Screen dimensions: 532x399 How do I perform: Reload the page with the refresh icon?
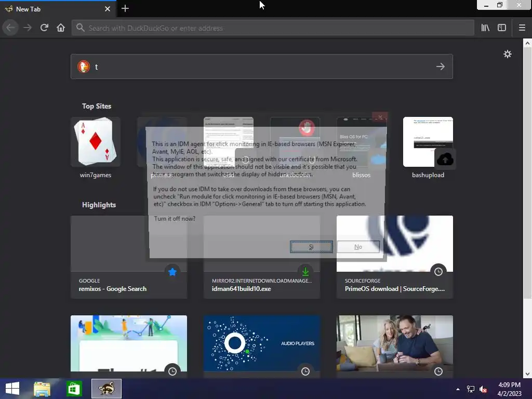pyautogui.click(x=44, y=28)
